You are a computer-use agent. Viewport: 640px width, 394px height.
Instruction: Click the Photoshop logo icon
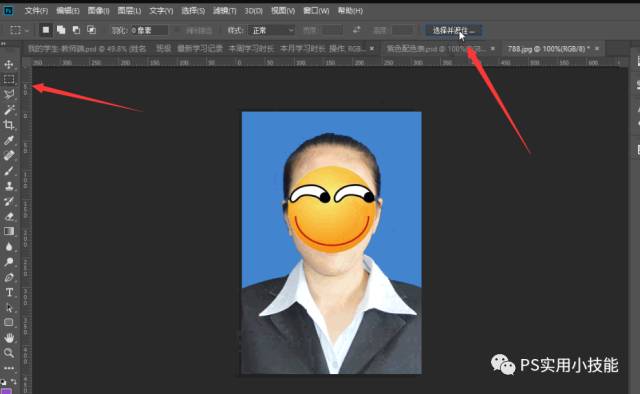tap(8, 11)
